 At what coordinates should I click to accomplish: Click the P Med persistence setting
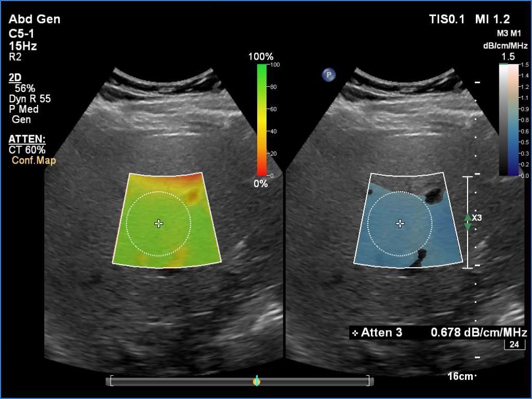(x=24, y=109)
